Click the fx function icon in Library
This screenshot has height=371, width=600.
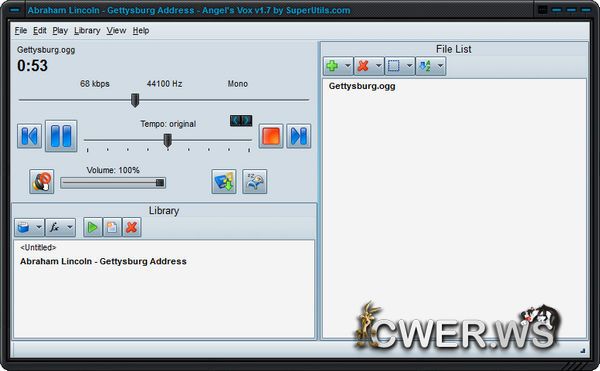click(54, 228)
